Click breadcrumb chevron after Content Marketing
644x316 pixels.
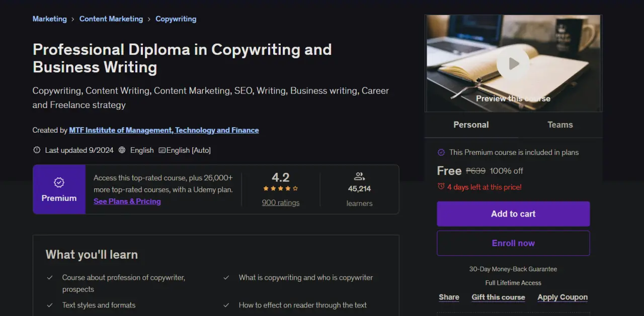click(x=149, y=19)
